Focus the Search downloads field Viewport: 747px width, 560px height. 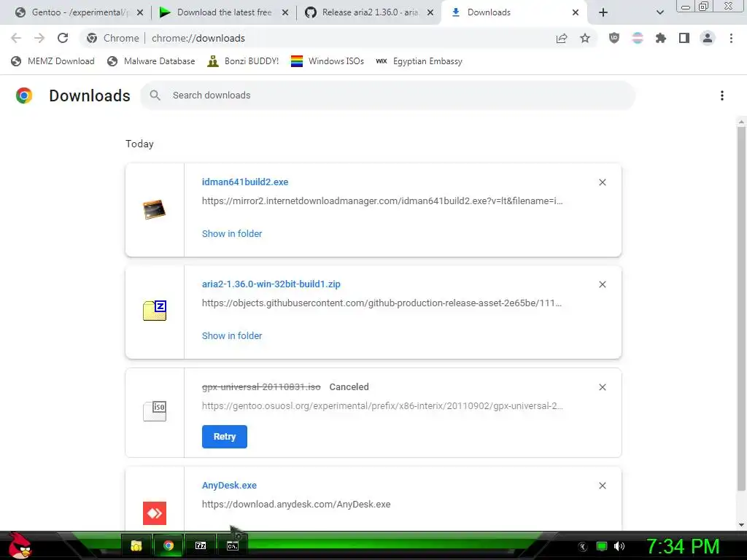(x=388, y=96)
